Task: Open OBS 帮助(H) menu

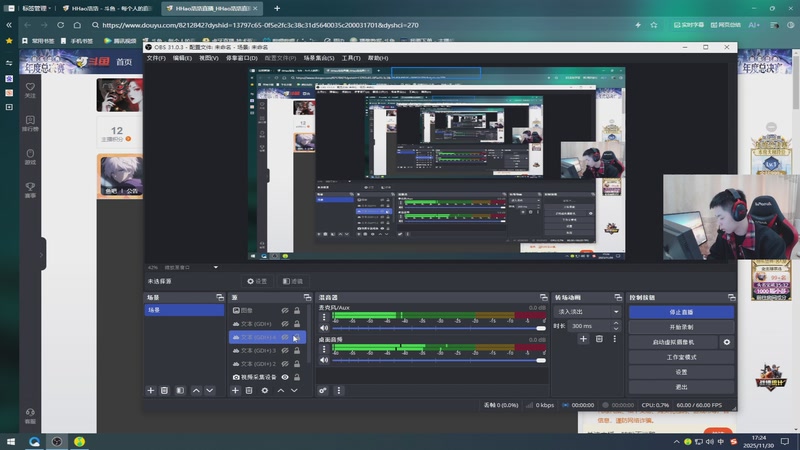Action: pyautogui.click(x=378, y=58)
